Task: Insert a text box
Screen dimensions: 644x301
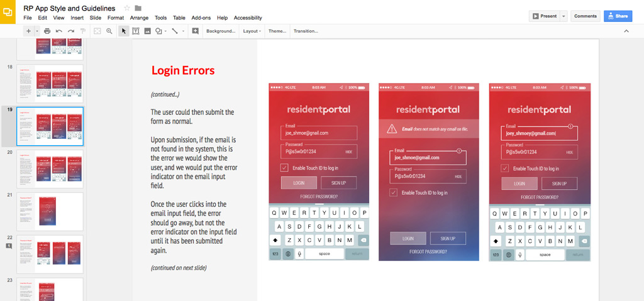Action: (x=136, y=31)
